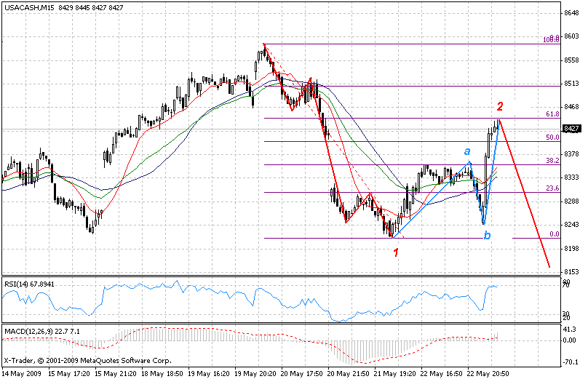Click the 14 May 2009 date label

tap(21, 372)
